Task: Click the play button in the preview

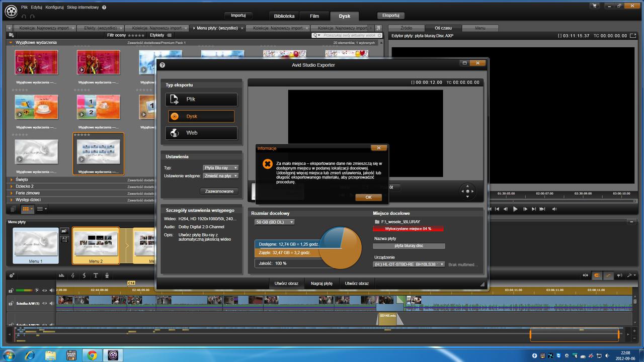Action: tap(515, 209)
